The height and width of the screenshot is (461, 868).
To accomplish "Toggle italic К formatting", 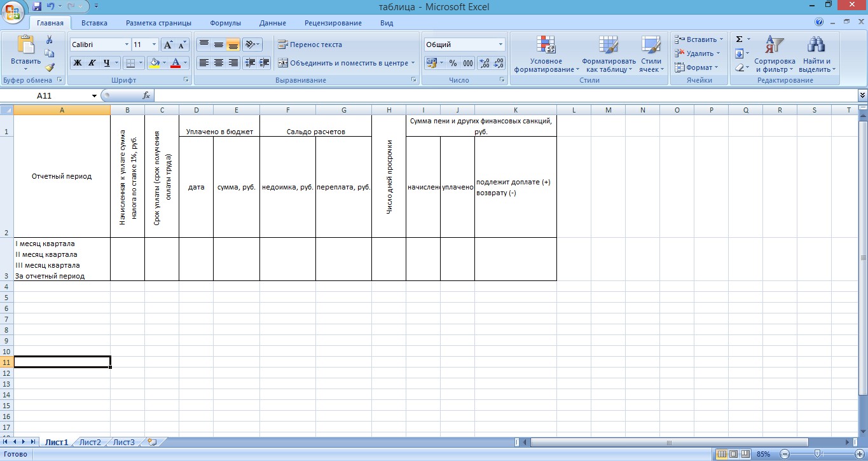I will coord(92,63).
